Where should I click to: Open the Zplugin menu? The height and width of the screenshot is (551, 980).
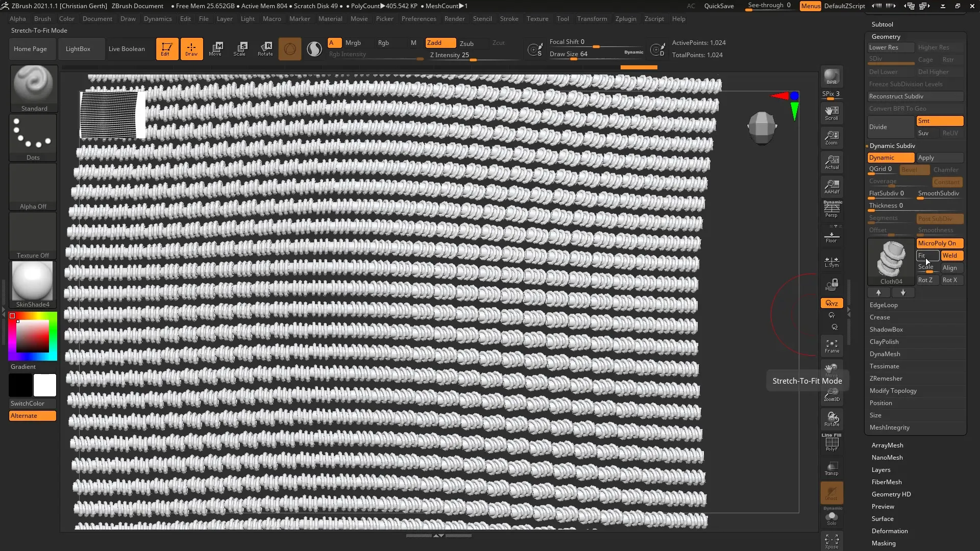pyautogui.click(x=626, y=19)
